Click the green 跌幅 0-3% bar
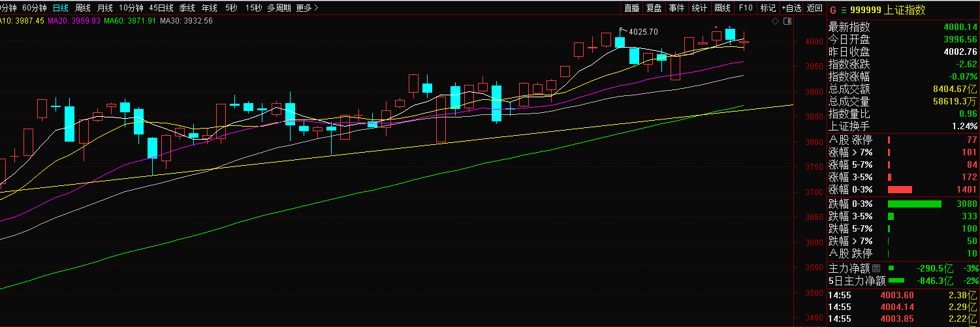 [x=914, y=204]
